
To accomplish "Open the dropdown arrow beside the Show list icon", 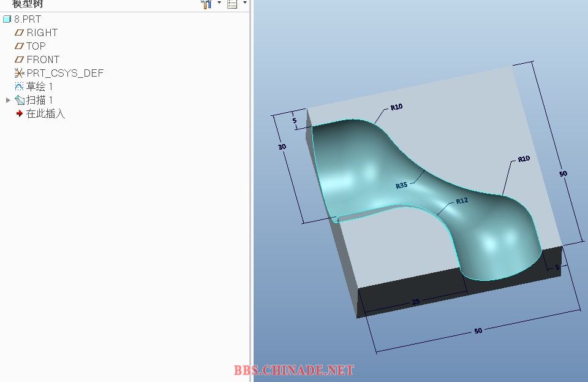I will [x=245, y=2].
